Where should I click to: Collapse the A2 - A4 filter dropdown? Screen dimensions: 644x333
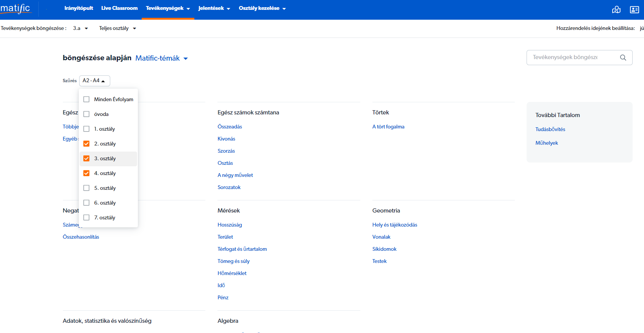(94, 81)
